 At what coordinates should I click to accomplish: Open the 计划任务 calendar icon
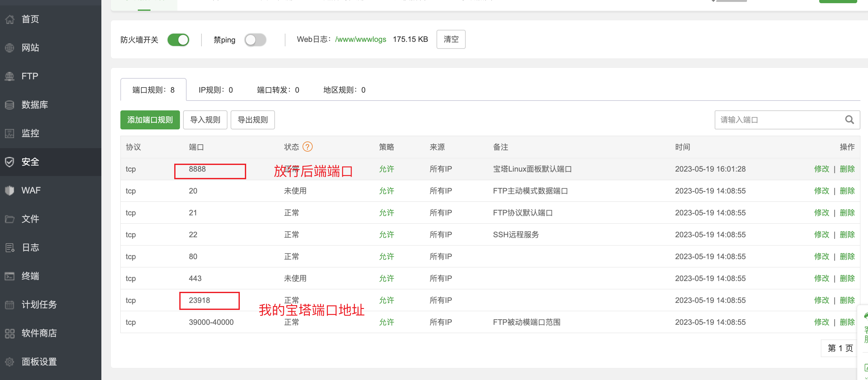coord(10,305)
